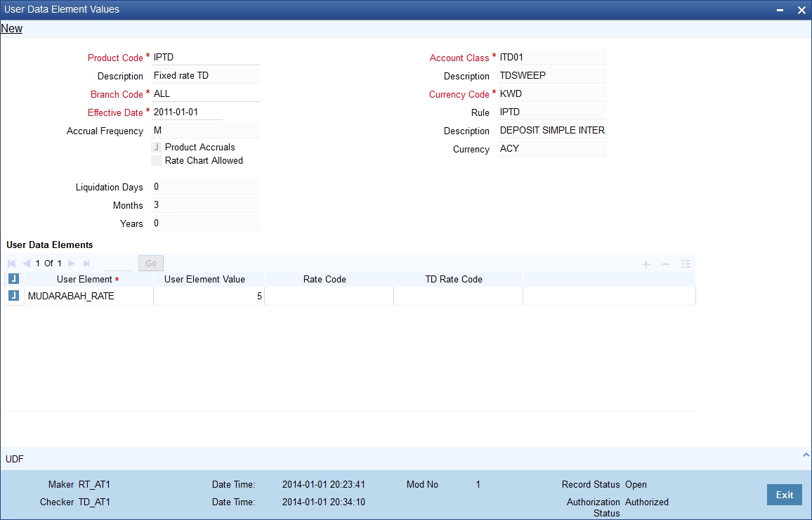Click the Maker name RT_AT1
Image resolution: width=812 pixels, height=520 pixels.
pos(94,485)
